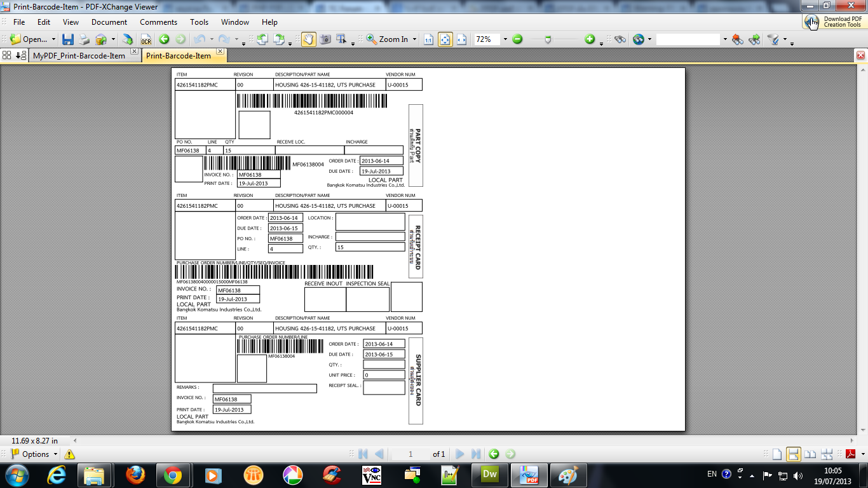Click the yellow warning icon in status bar
This screenshot has width=868, height=488.
click(70, 454)
